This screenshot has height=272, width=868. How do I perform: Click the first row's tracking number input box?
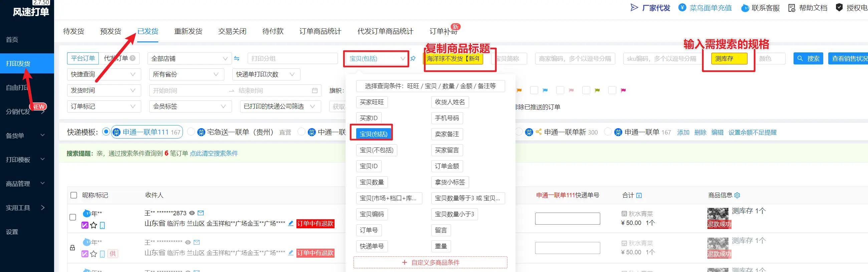(x=568, y=218)
